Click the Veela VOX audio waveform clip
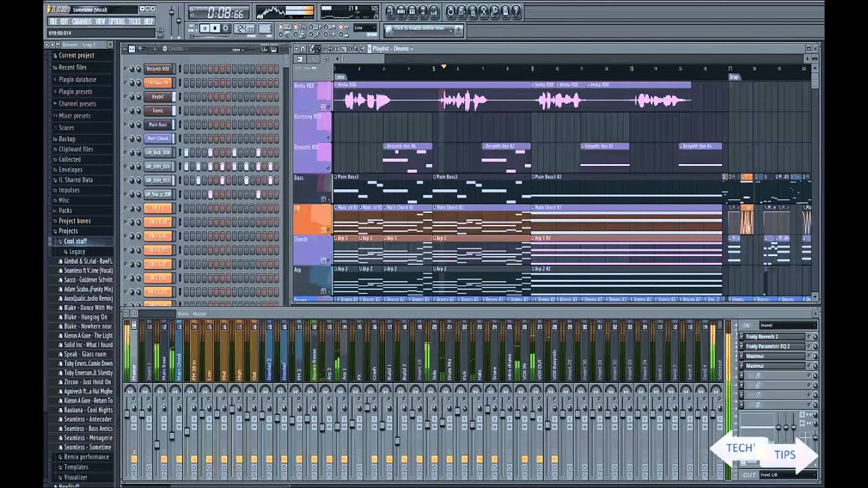Image resolution: width=868 pixels, height=488 pixels. [432, 100]
